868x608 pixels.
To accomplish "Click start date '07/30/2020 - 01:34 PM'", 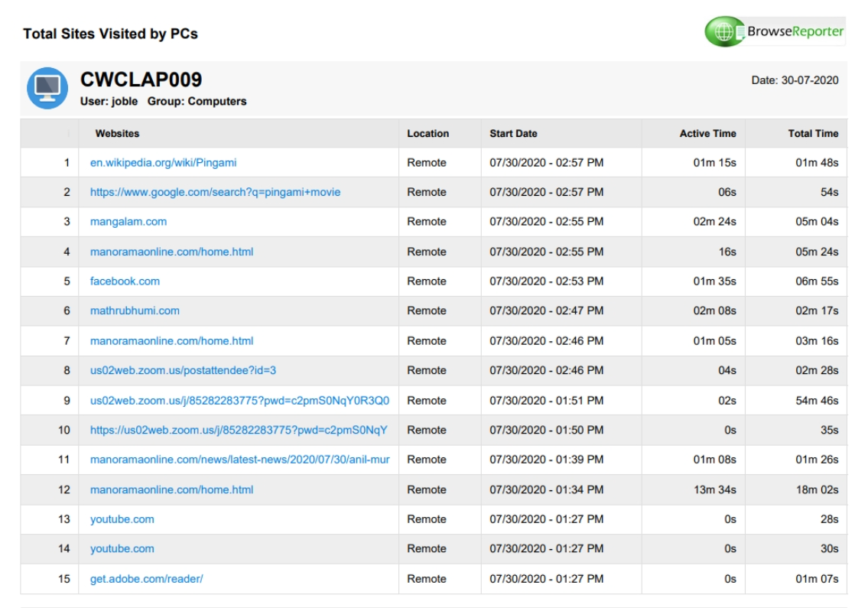I will click(546, 489).
